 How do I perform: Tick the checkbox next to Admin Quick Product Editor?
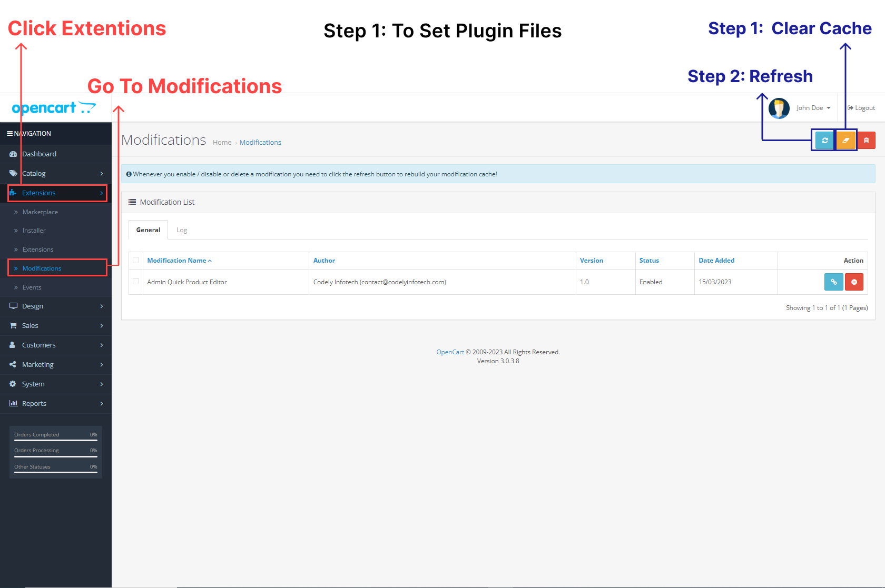[136, 282]
